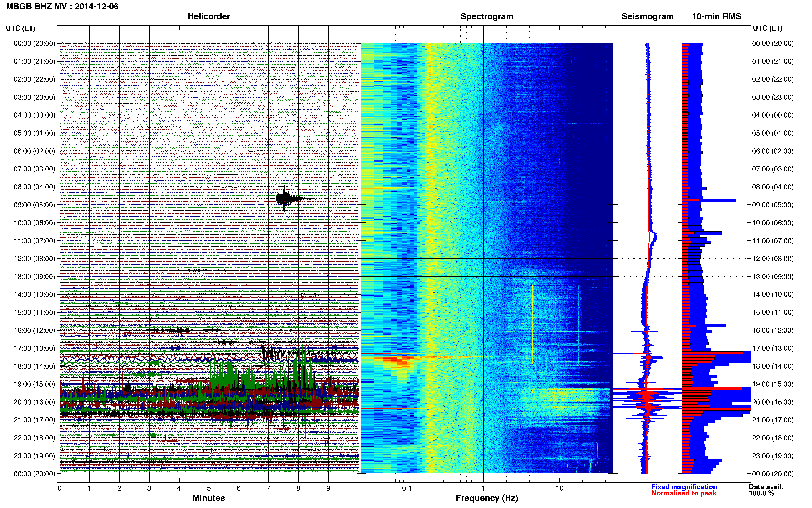812x508 pixels.
Task: Click '02:00 (22:00)' on the left time axis
Action: tap(34, 79)
